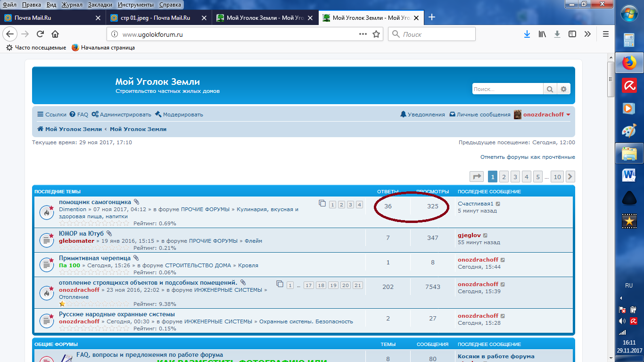Jump to last post by Счастливая1 icon
The width and height of the screenshot is (644, 362).
(x=498, y=204)
